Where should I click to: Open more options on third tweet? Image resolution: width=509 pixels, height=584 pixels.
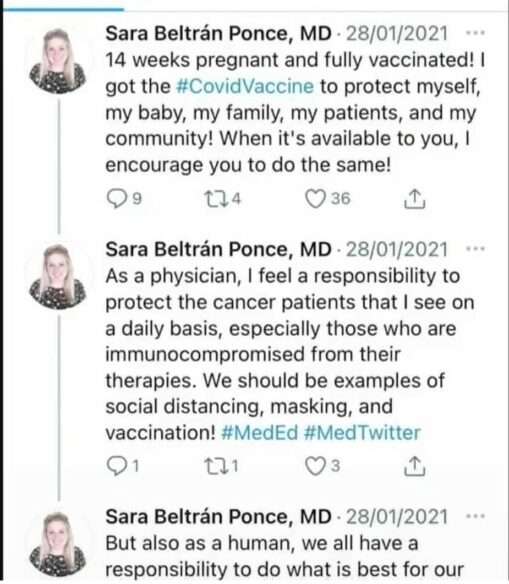[475, 516]
